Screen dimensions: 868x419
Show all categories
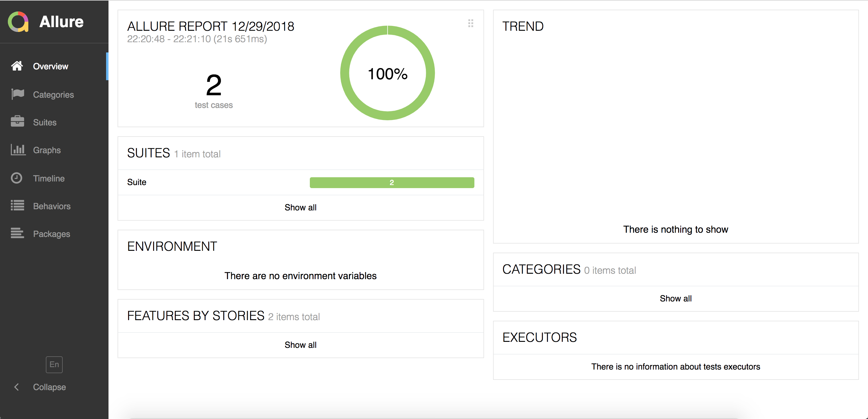(x=675, y=298)
